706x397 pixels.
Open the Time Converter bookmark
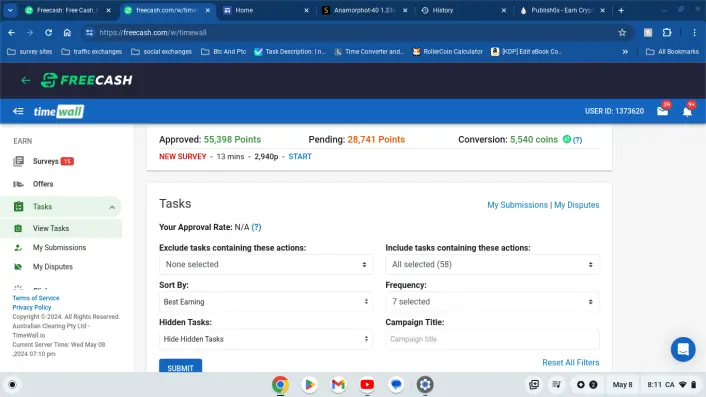tap(369, 52)
